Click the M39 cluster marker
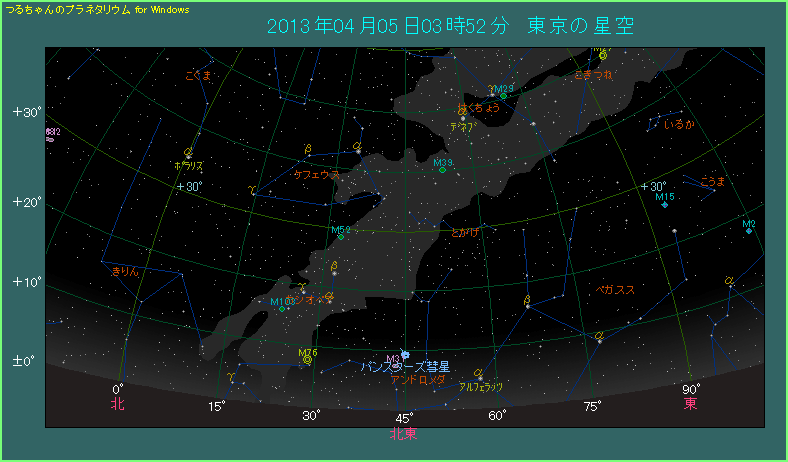This screenshot has width=788, height=462. (441, 170)
